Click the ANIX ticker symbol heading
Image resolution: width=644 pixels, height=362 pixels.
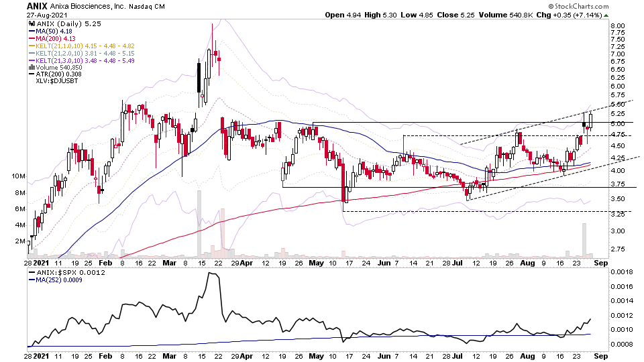(x=37, y=6)
